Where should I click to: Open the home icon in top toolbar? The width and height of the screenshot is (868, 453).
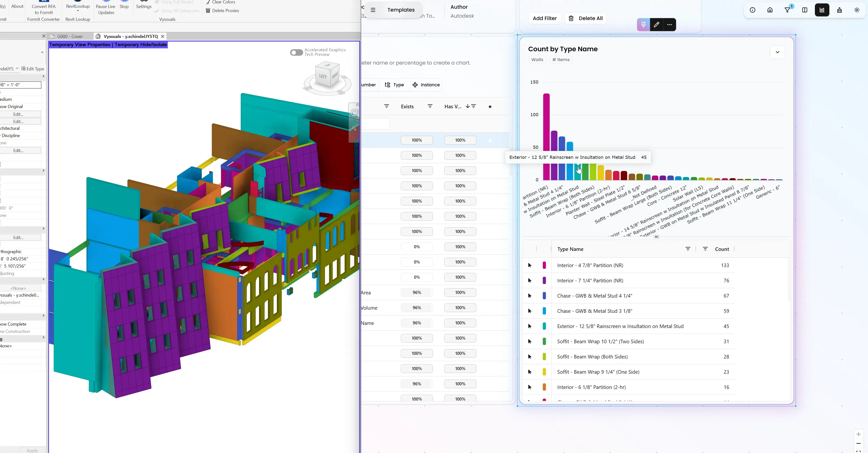point(770,10)
